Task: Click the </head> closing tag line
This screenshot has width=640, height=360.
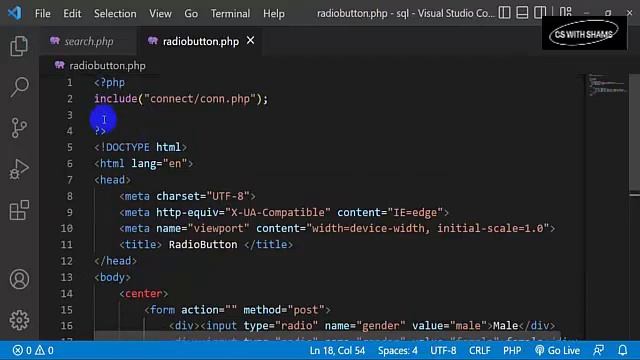Action: pos(116,261)
